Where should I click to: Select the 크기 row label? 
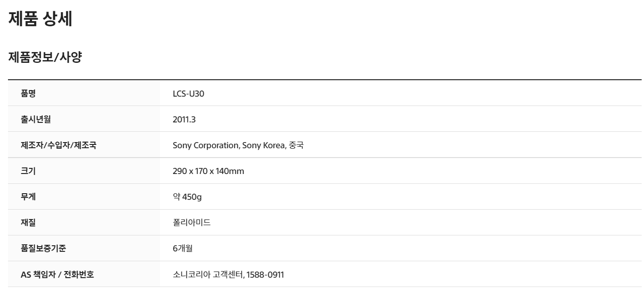coord(28,171)
